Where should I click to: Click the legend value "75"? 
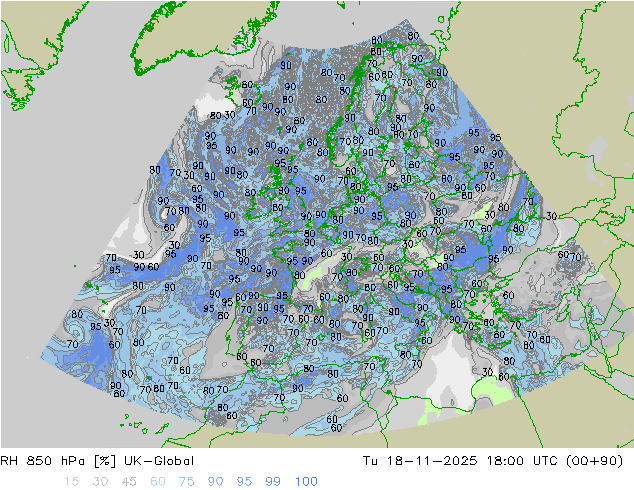click(x=187, y=482)
